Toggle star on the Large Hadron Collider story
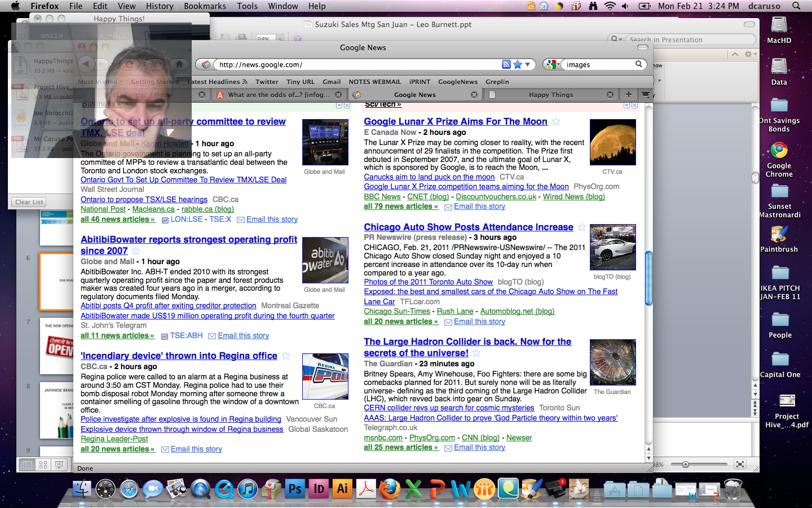 click(476, 353)
